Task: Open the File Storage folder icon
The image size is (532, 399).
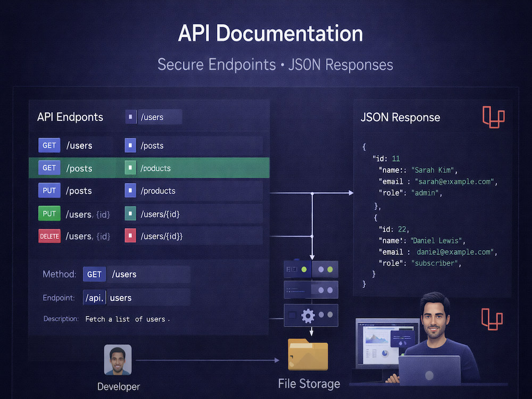Action: (x=307, y=354)
